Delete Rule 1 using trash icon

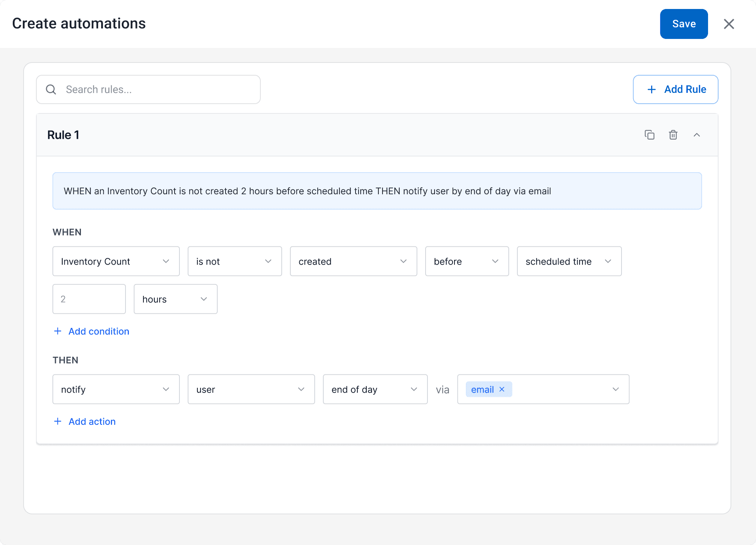coord(673,135)
